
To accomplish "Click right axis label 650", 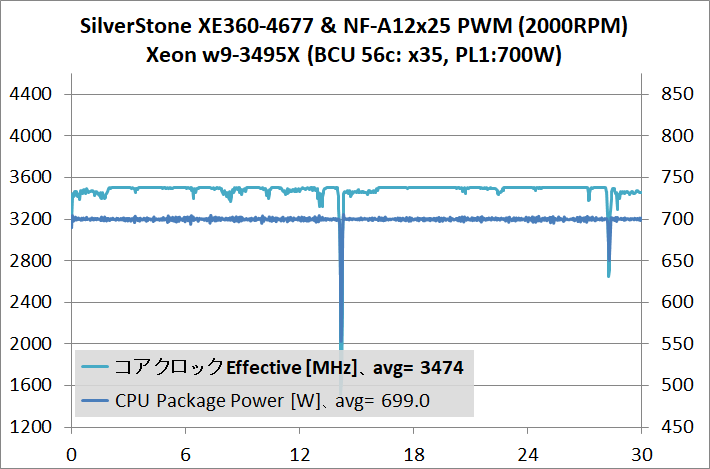I will [x=677, y=260].
